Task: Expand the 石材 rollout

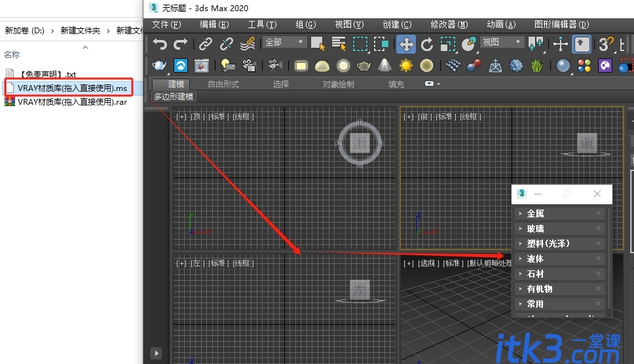Action: [x=559, y=274]
